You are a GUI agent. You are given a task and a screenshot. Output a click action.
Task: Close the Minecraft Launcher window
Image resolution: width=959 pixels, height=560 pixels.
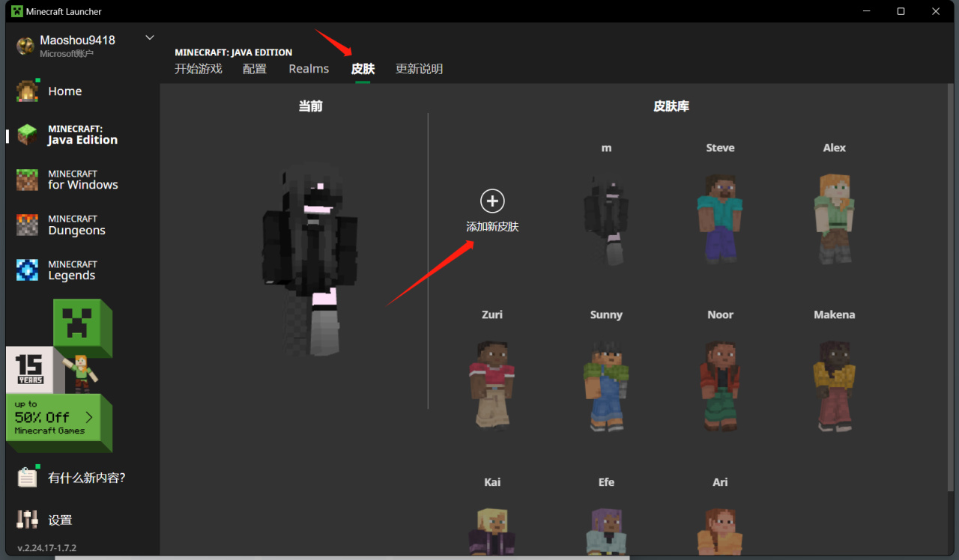936,11
